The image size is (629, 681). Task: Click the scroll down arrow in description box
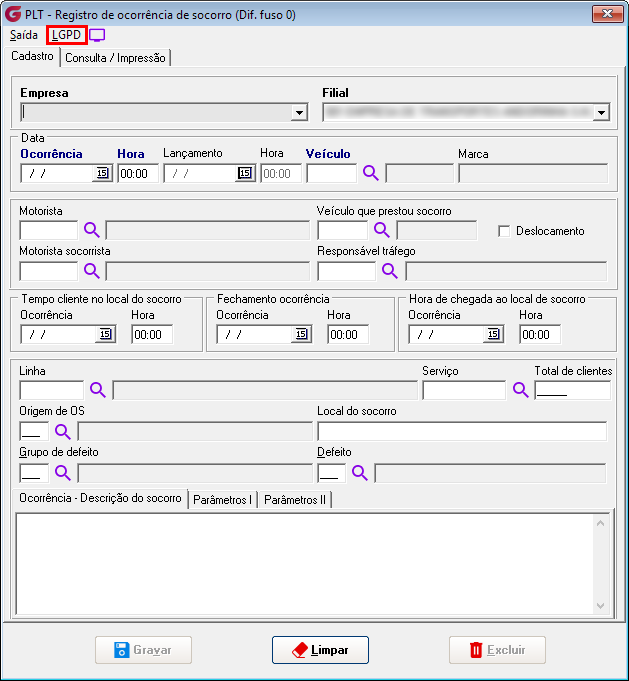[x=600, y=605]
